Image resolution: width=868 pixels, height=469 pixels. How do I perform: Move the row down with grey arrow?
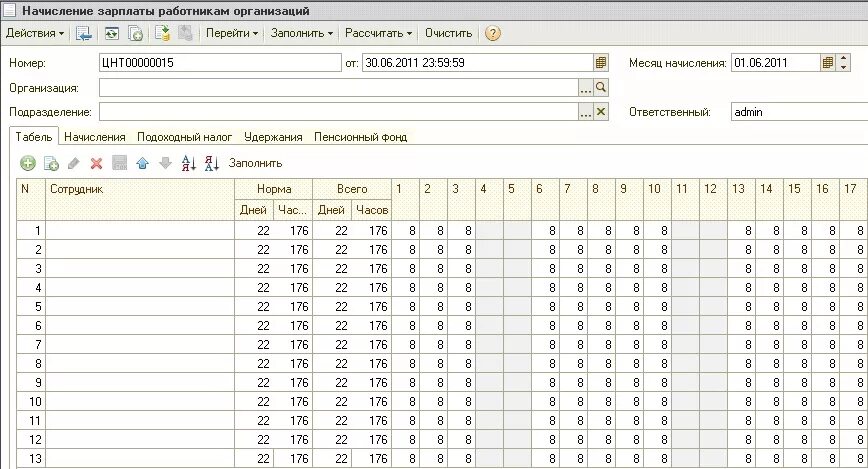165,163
